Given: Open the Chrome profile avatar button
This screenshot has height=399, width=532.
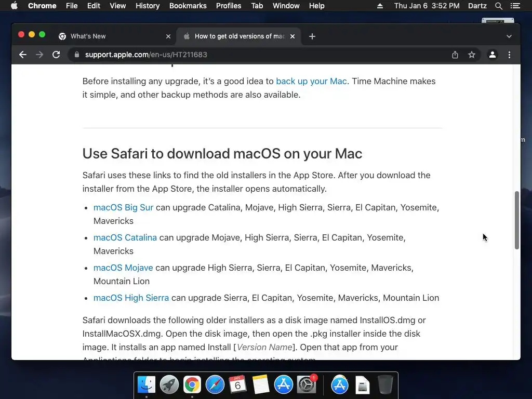Looking at the screenshot, I should [493, 55].
